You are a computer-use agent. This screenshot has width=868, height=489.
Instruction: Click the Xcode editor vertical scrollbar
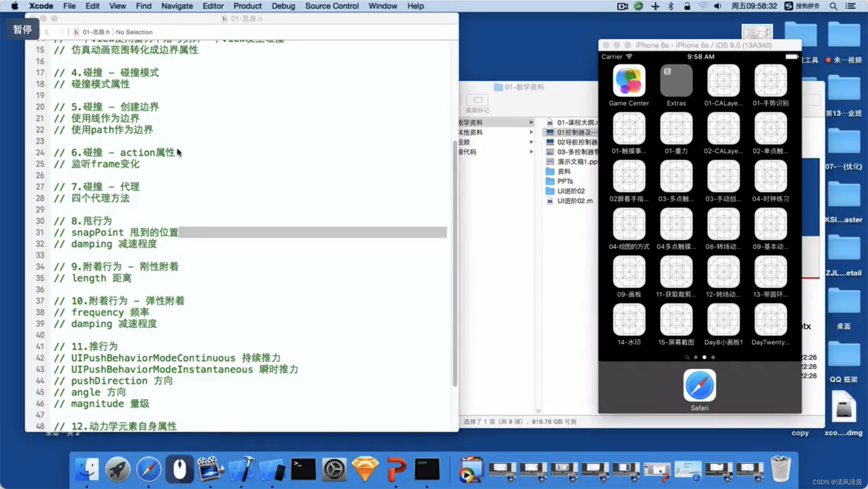tap(455, 264)
